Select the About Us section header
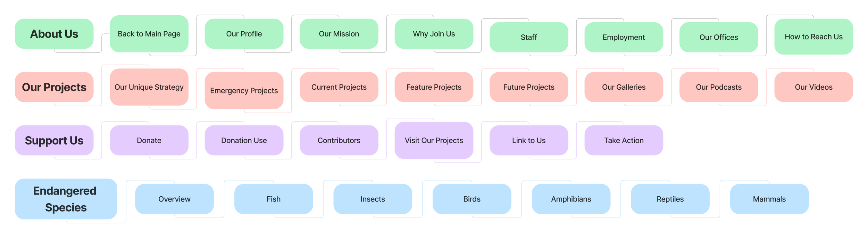Image resolution: width=868 pixels, height=238 pixels. click(54, 34)
